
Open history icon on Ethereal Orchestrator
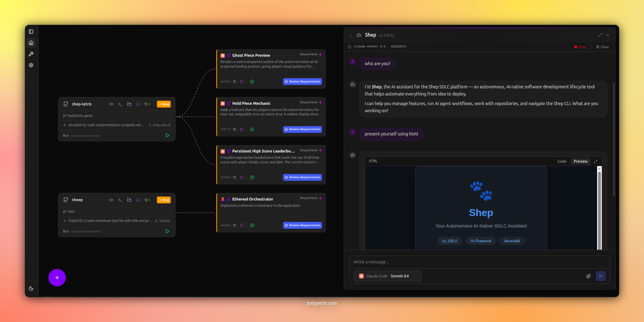(235, 225)
